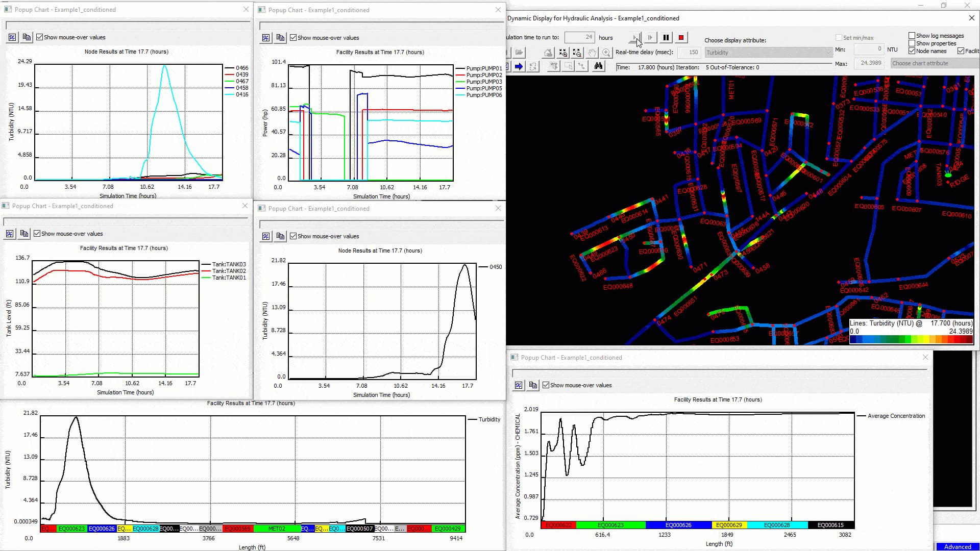Open the find tool using the binoculars icon
980x551 pixels.
(598, 66)
